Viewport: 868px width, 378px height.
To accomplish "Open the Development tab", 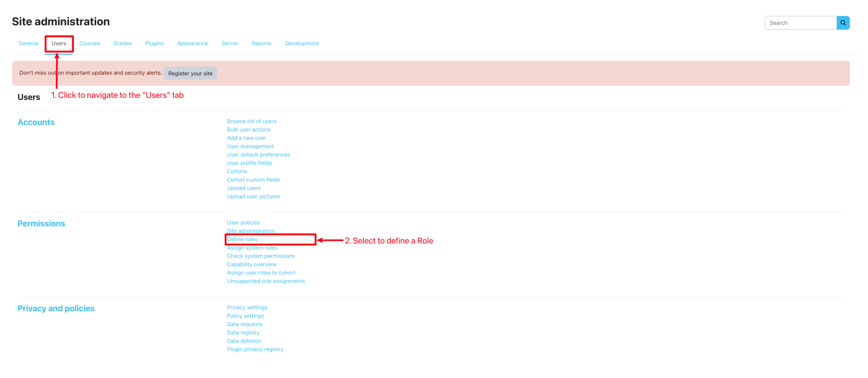I will pyautogui.click(x=301, y=43).
